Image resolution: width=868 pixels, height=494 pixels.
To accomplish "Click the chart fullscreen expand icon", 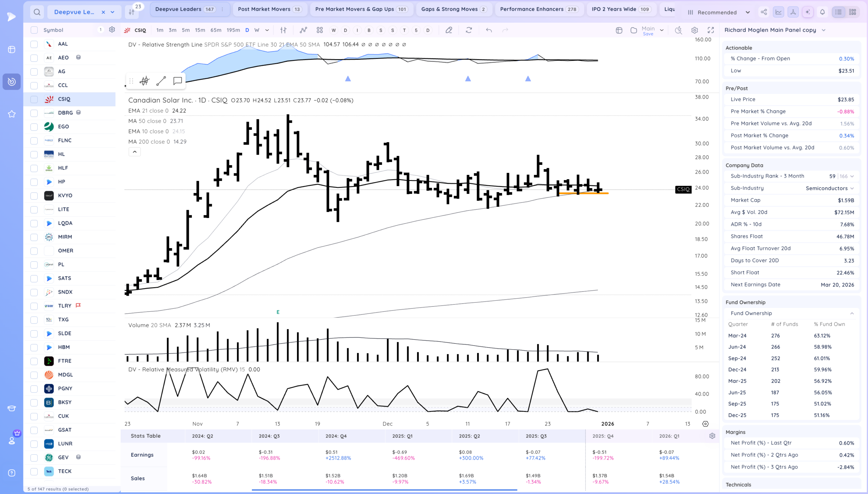I will 711,30.
